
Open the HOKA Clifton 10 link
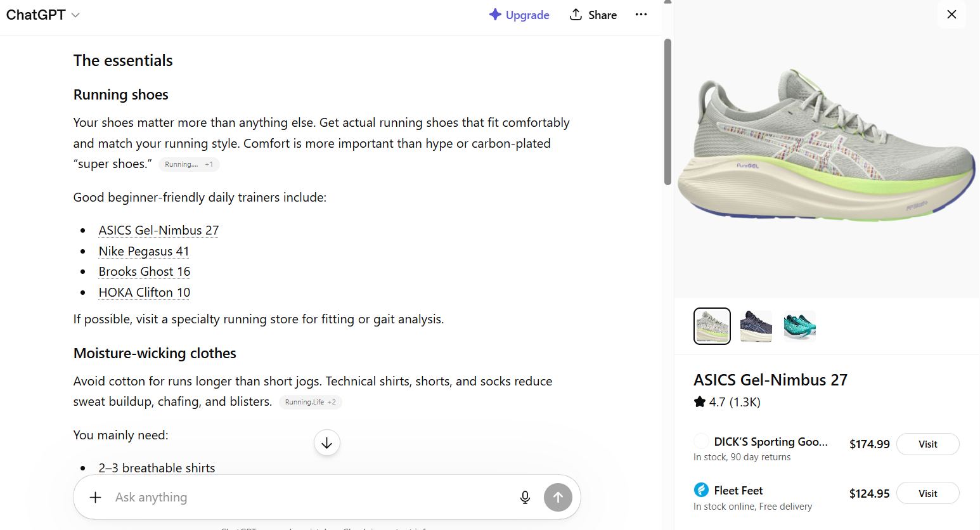coord(145,292)
